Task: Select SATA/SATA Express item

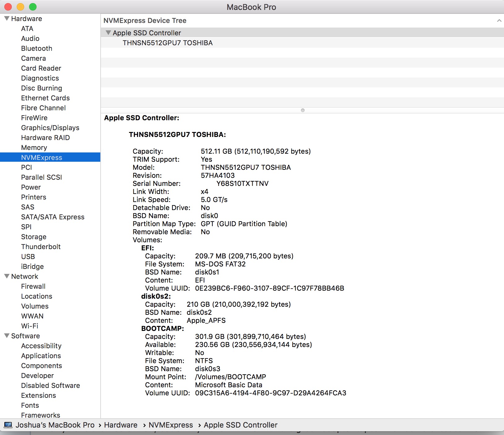Action: coord(53,217)
